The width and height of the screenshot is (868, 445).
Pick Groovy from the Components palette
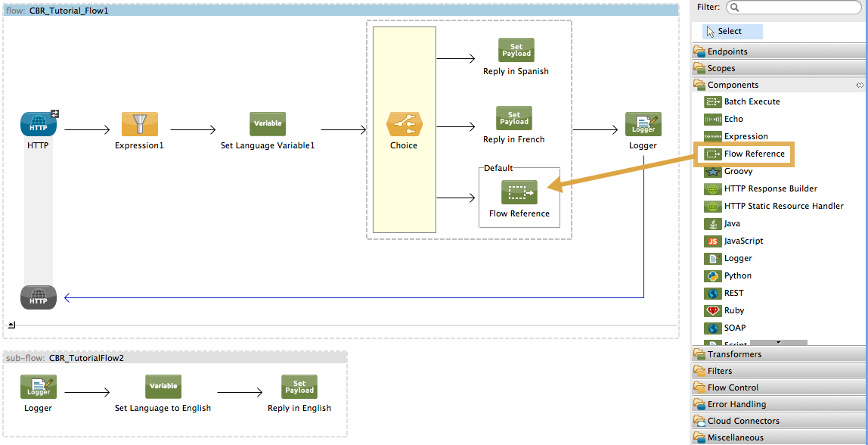738,171
